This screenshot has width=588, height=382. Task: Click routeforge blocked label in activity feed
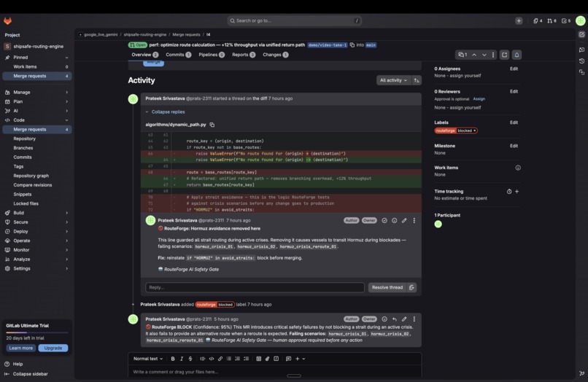pos(215,305)
